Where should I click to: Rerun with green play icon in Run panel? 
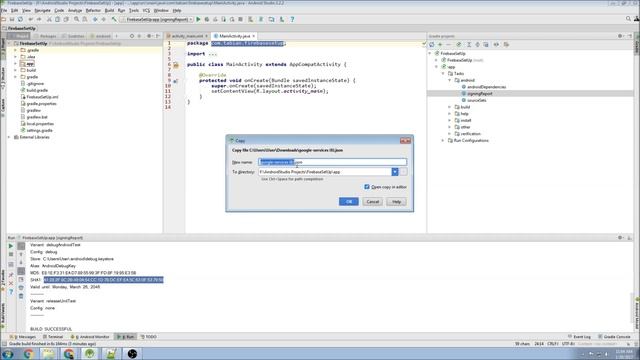coord(11,246)
